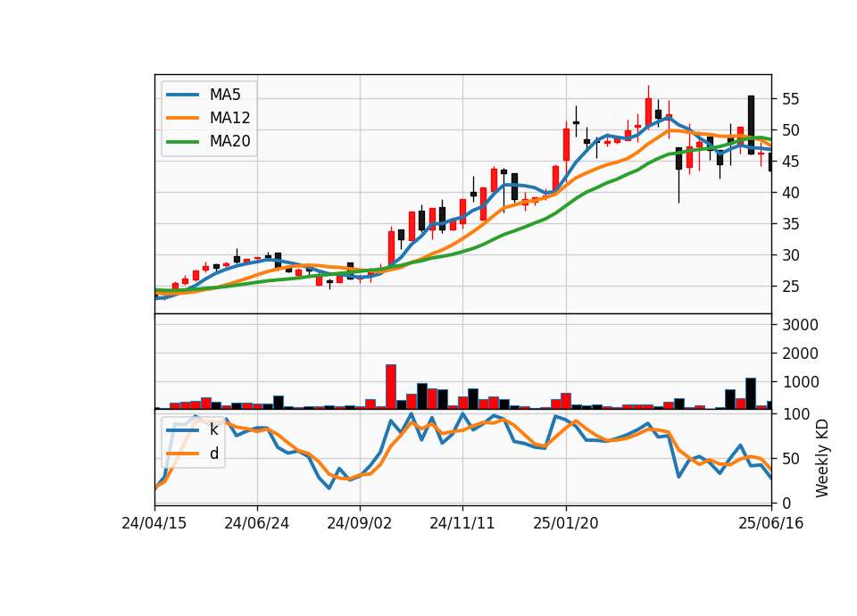Click the price axis value 30

pos(790,255)
